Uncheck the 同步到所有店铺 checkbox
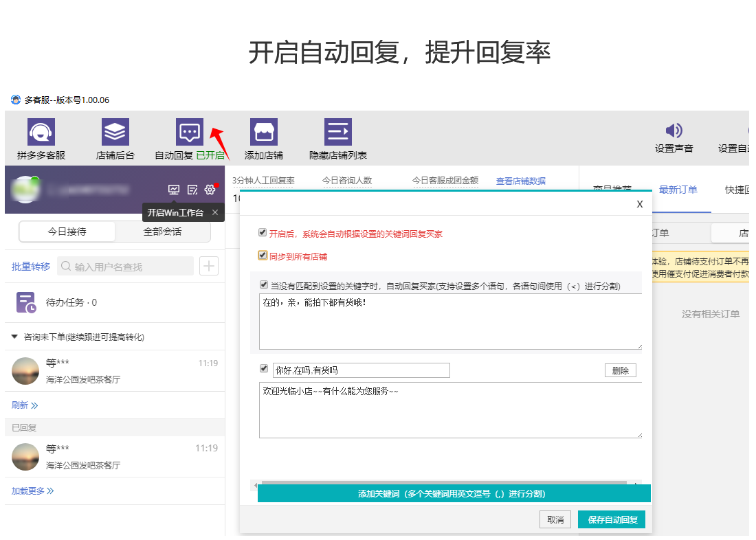 [x=263, y=256]
